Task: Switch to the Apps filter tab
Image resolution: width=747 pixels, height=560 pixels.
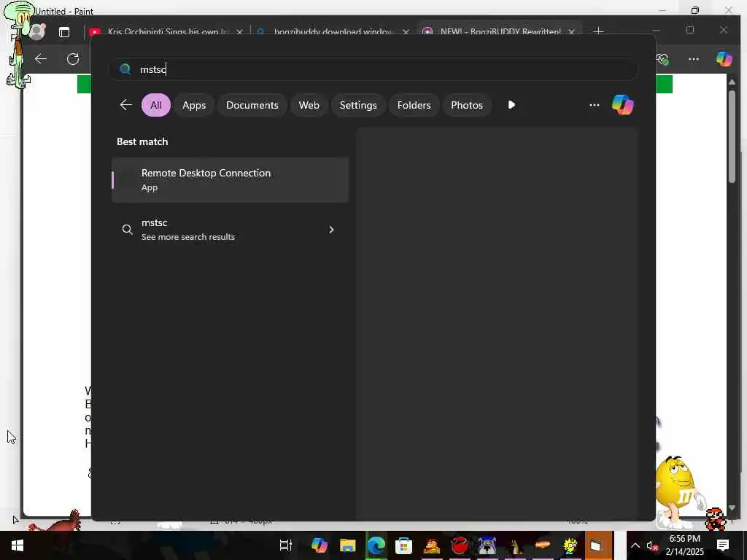Action: click(x=194, y=105)
